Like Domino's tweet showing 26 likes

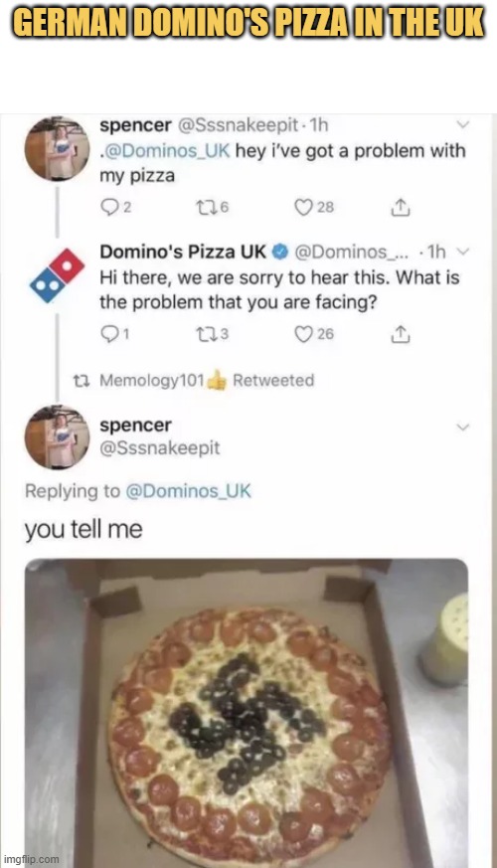pos(303,334)
